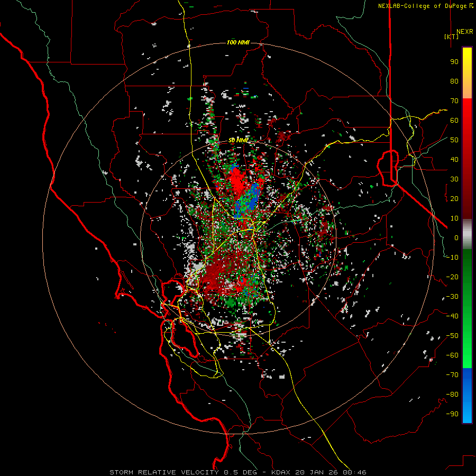Click the -20 value on the velocity scale
This screenshot has width=476, height=476.
pyautogui.click(x=452, y=277)
